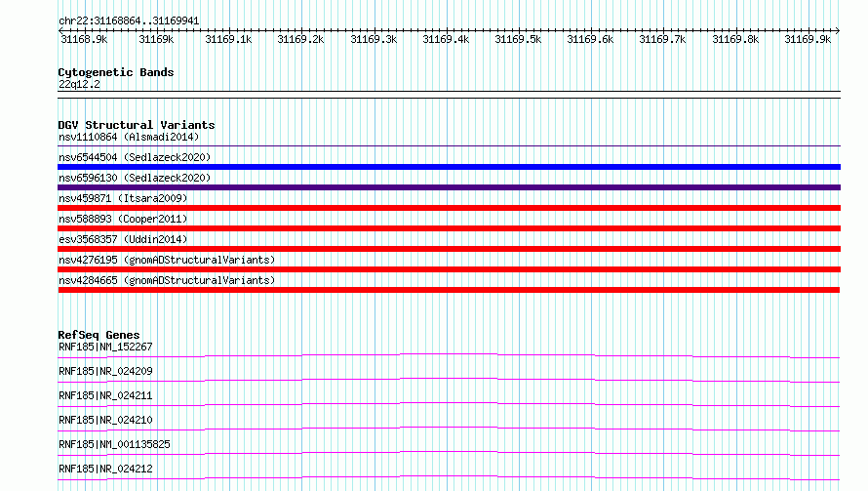Open transcript RNF185|NM_152267
The image size is (868, 491).
point(105,347)
